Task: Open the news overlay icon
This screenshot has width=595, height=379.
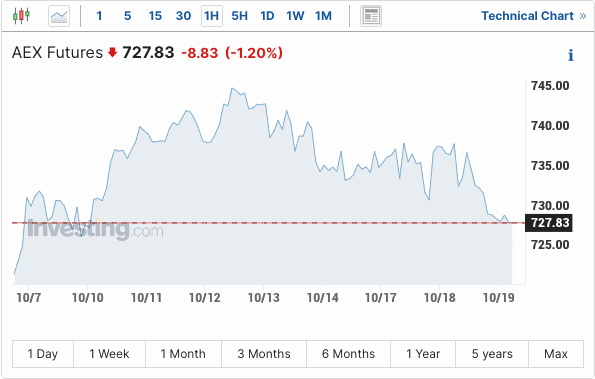Action: pos(371,16)
